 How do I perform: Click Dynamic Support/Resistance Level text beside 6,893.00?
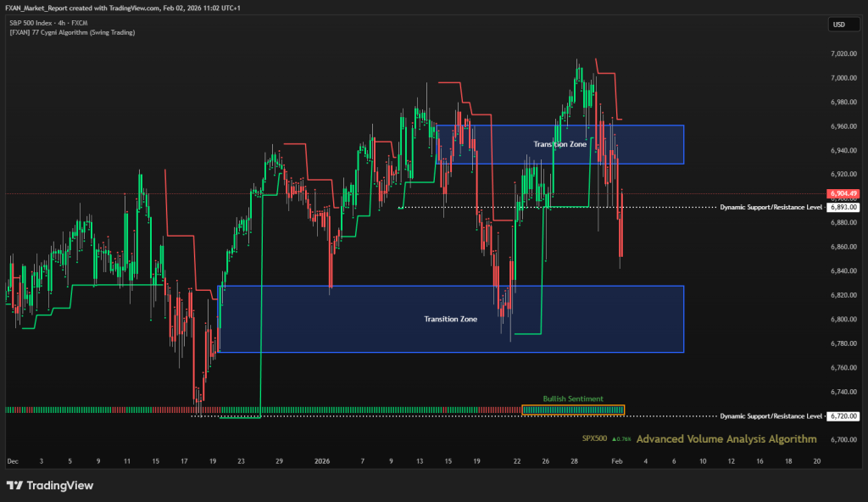click(771, 207)
